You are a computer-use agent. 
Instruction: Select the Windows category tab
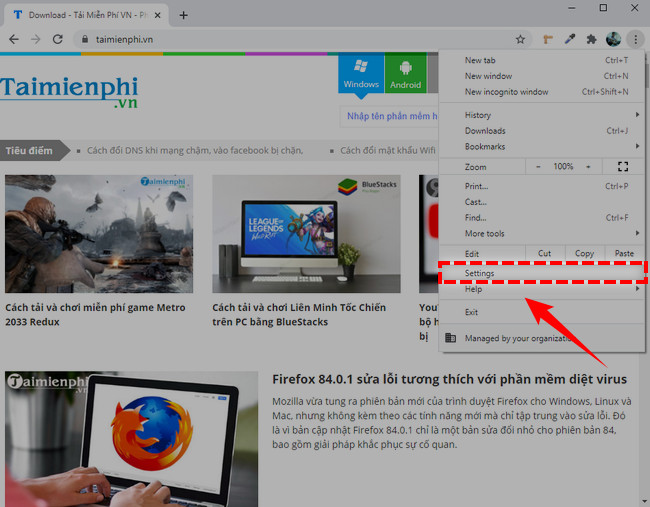click(x=361, y=73)
